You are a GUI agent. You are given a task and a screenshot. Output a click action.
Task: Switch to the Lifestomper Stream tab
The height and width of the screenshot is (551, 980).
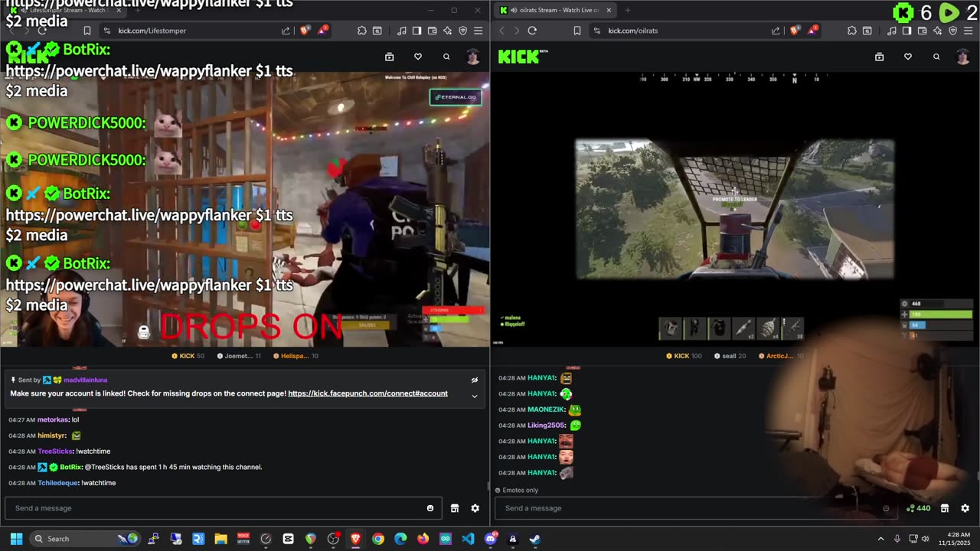point(65,10)
